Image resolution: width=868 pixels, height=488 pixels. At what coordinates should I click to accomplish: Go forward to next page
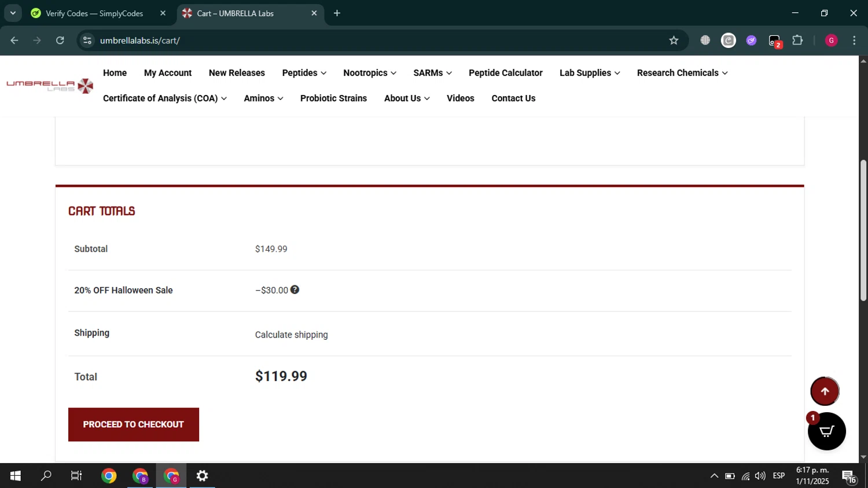[37, 41]
